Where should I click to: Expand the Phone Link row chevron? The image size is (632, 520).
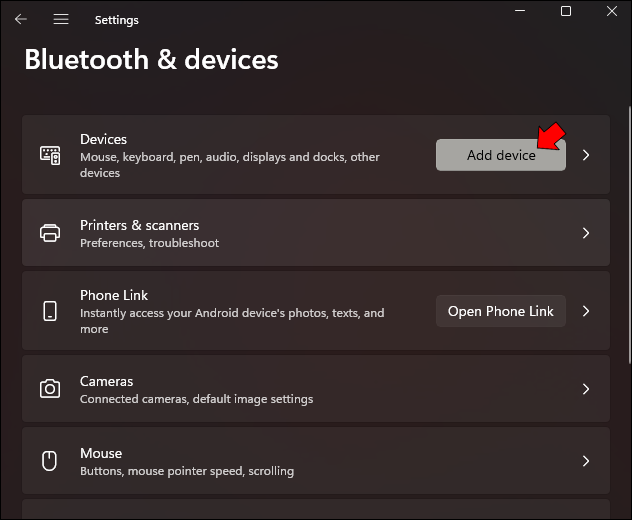coord(586,311)
